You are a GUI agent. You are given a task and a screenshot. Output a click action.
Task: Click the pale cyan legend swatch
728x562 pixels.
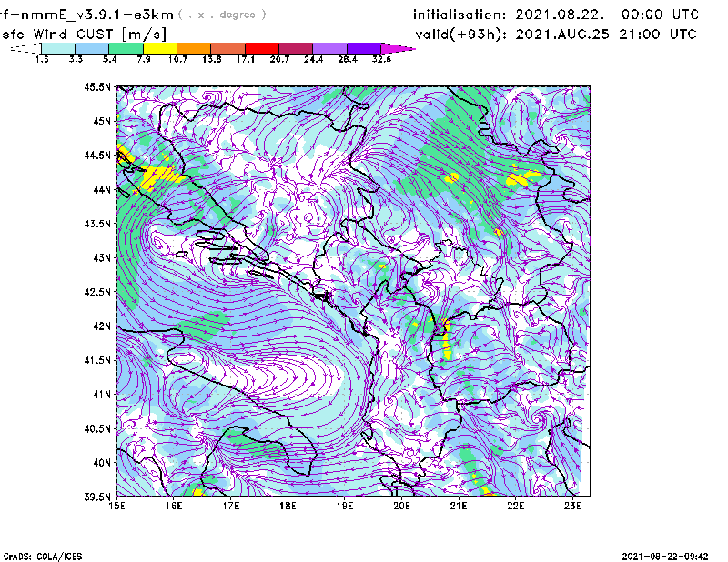(x=57, y=48)
